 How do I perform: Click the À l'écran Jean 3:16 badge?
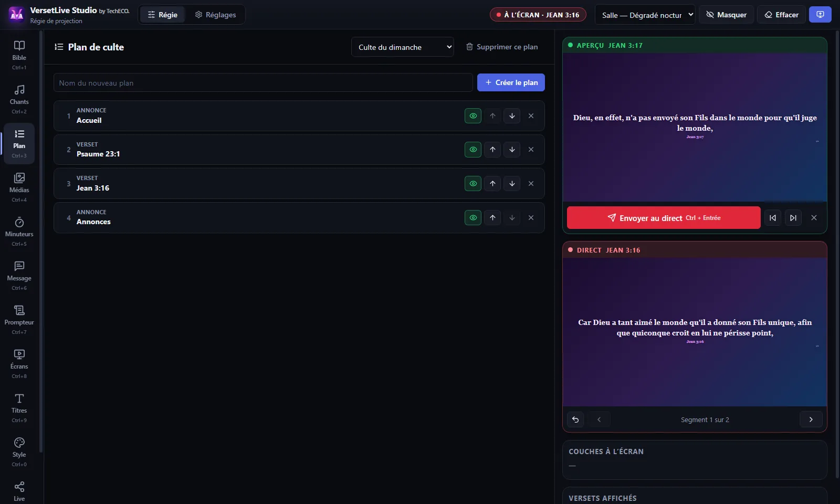538,15
